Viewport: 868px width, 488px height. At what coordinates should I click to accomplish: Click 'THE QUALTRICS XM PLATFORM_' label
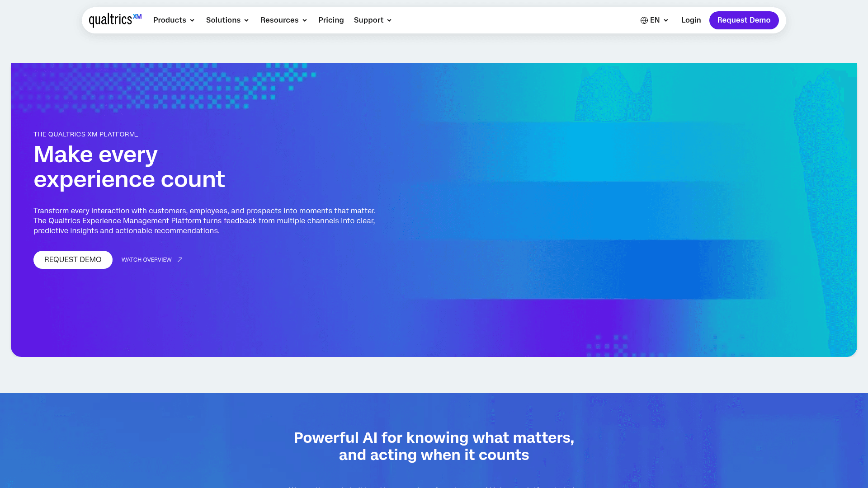pyautogui.click(x=85, y=134)
